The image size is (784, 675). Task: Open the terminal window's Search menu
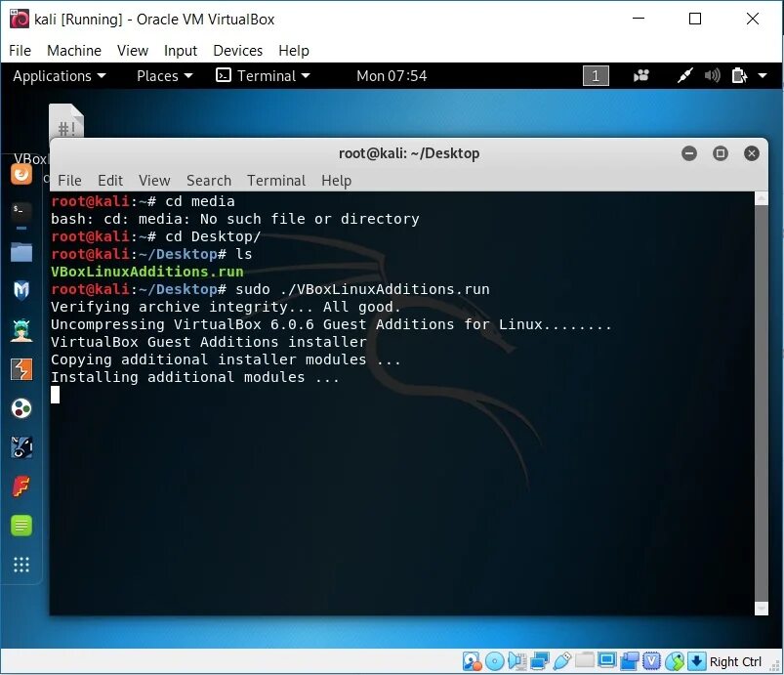pyautogui.click(x=209, y=180)
